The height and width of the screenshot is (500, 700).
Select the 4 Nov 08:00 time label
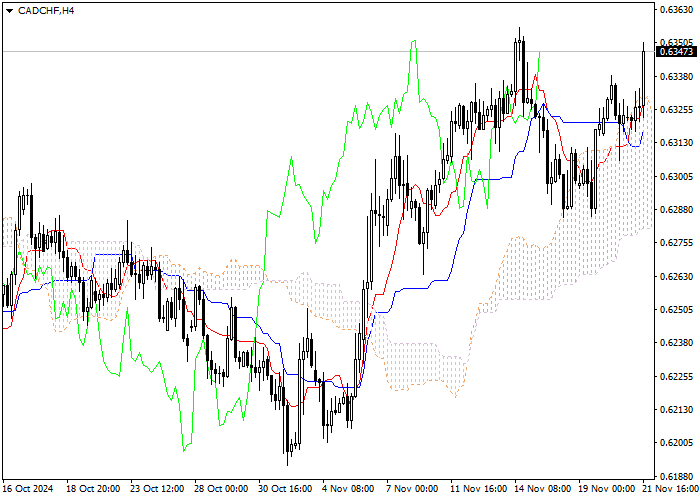click(x=349, y=489)
